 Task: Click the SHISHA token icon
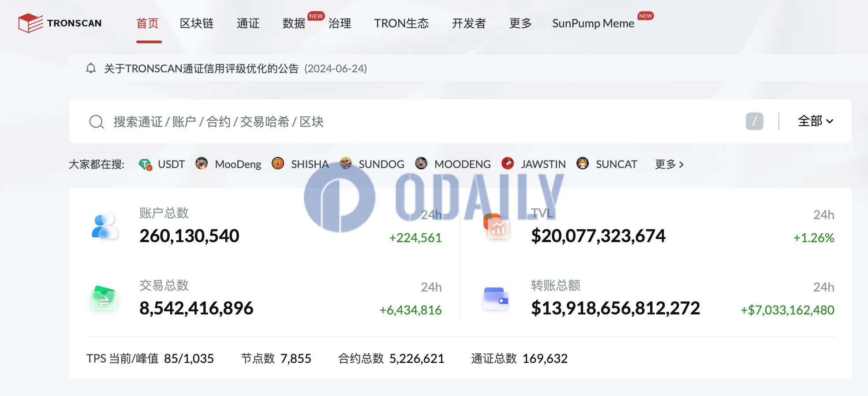coord(278,164)
